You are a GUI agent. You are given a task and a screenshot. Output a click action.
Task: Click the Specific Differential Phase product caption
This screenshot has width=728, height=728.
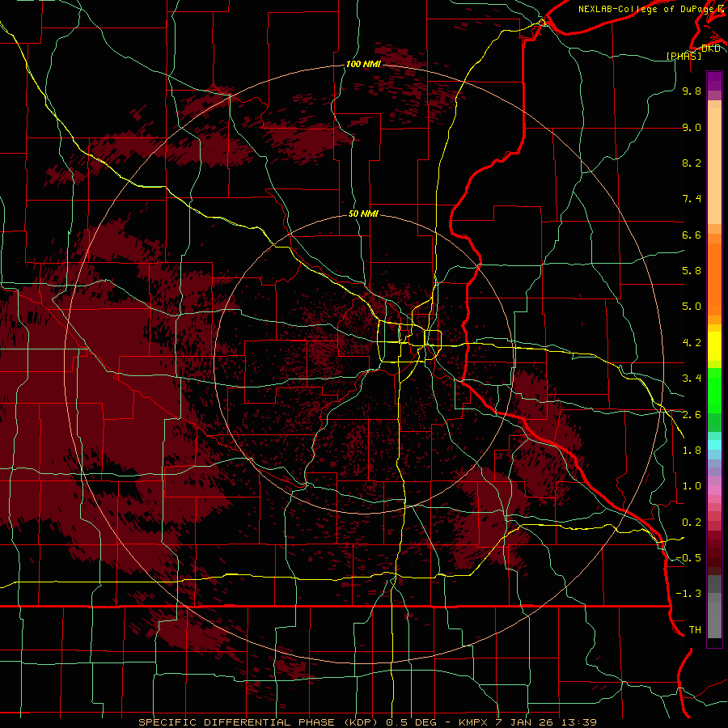367,722
